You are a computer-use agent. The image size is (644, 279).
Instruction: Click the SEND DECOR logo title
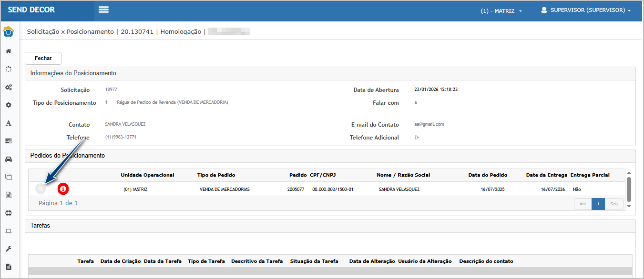31,10
